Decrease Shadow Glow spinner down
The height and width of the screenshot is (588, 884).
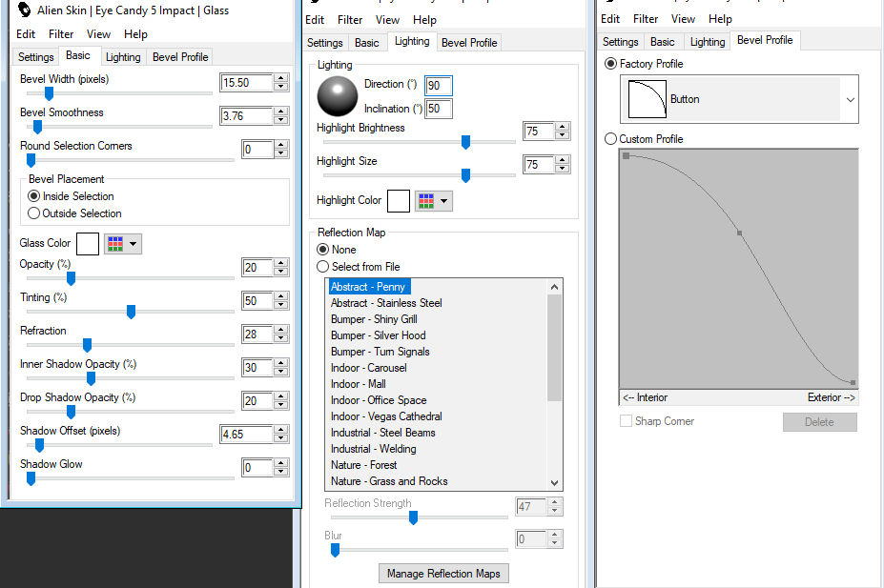[x=280, y=472]
